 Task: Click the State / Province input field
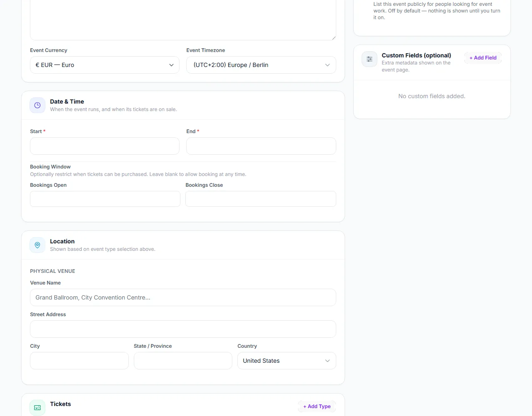tap(183, 361)
